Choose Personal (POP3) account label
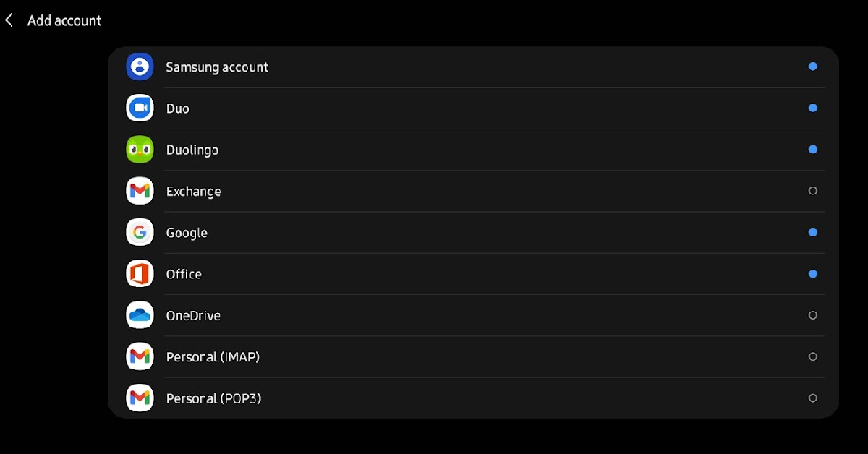This screenshot has width=868, height=454. (x=213, y=398)
